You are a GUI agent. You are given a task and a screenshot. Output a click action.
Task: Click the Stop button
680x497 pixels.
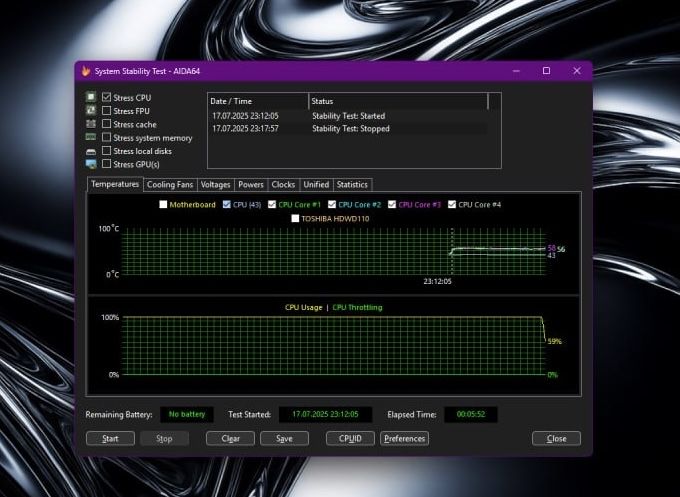click(164, 438)
